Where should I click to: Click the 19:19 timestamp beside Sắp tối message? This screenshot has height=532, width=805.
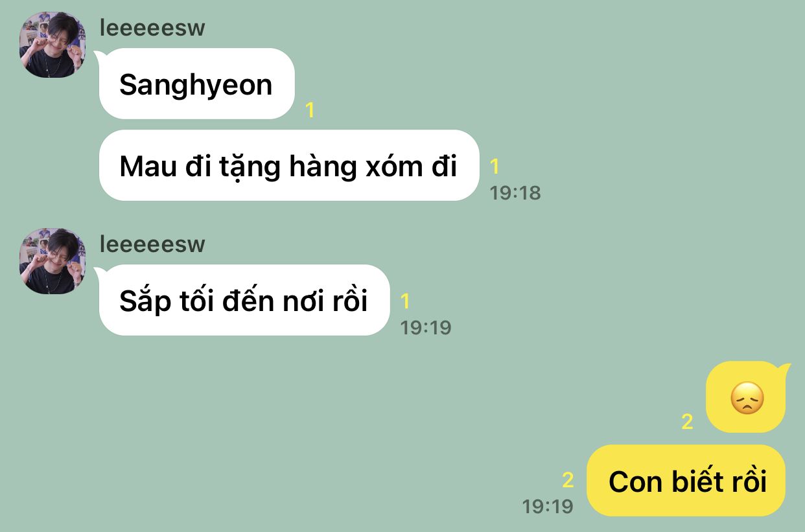coord(426,327)
